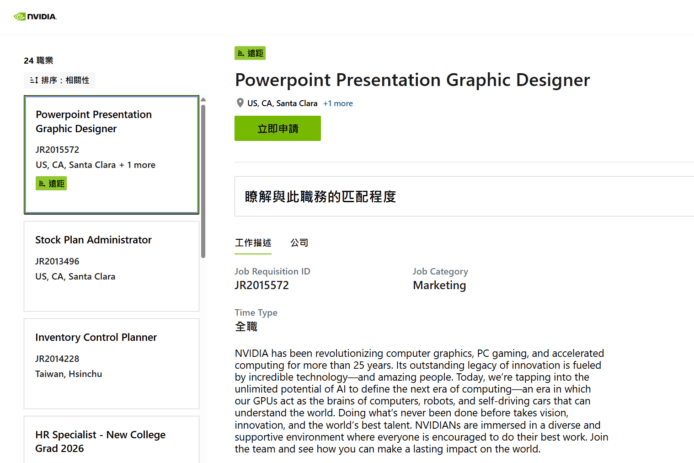Expand the 瞭解與此職務的匹配程度 panel

point(464,197)
